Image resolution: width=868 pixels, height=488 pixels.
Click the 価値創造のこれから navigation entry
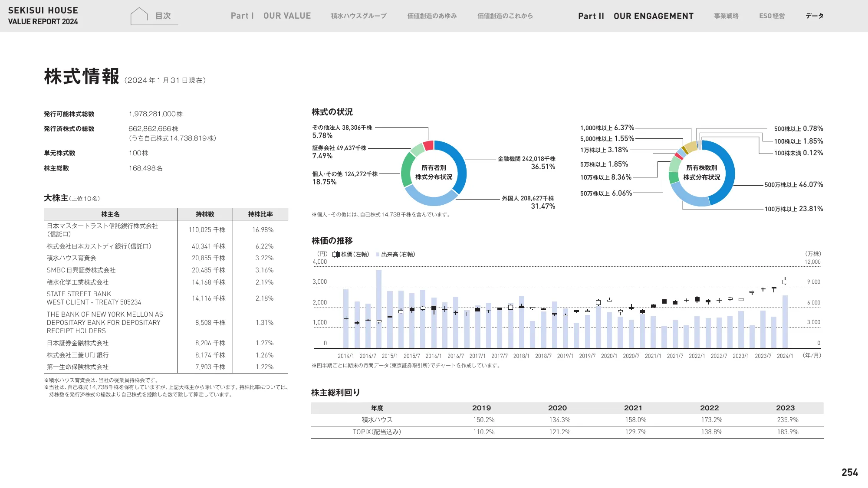(x=505, y=16)
